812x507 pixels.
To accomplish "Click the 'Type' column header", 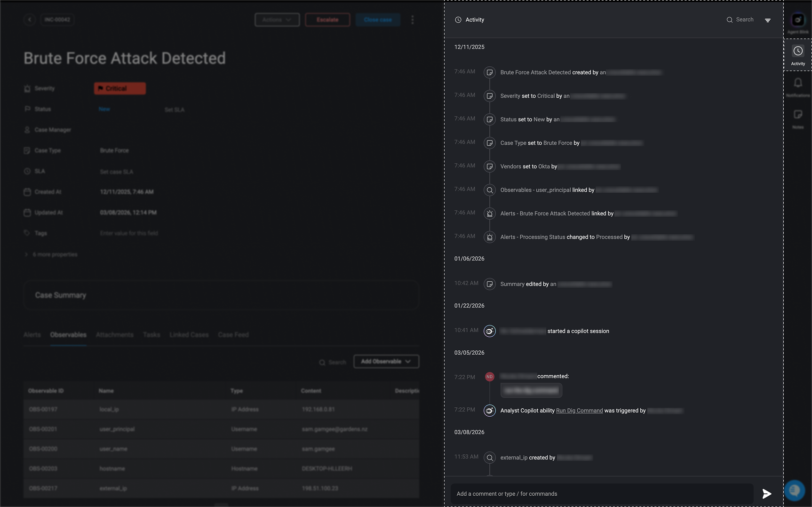I will point(237,391).
